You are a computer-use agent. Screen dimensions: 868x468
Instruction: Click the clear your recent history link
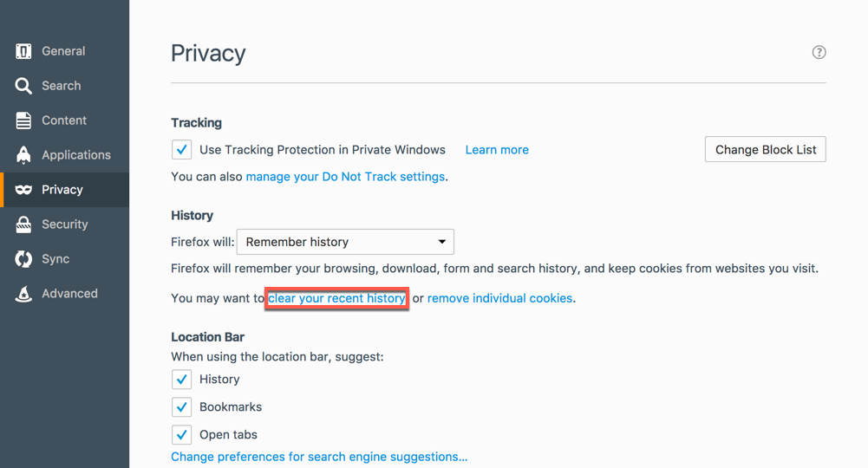tap(336, 298)
